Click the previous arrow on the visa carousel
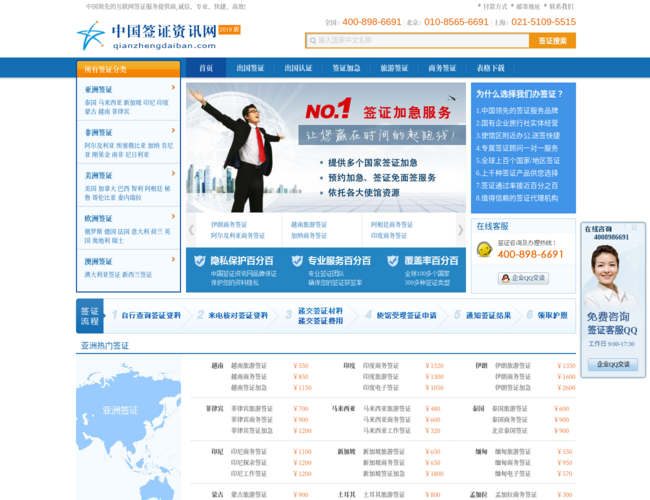This screenshot has height=500, width=650. coord(191,230)
